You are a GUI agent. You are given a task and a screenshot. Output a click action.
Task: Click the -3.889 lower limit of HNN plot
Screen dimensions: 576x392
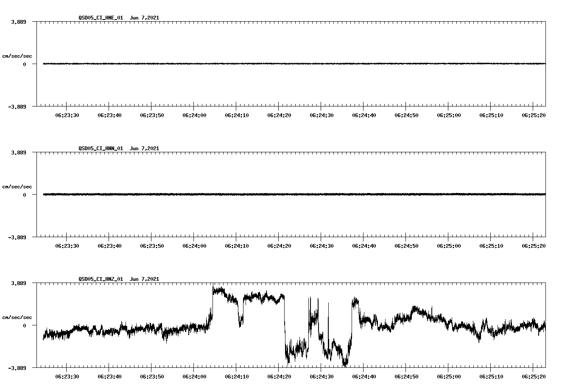click(x=17, y=238)
